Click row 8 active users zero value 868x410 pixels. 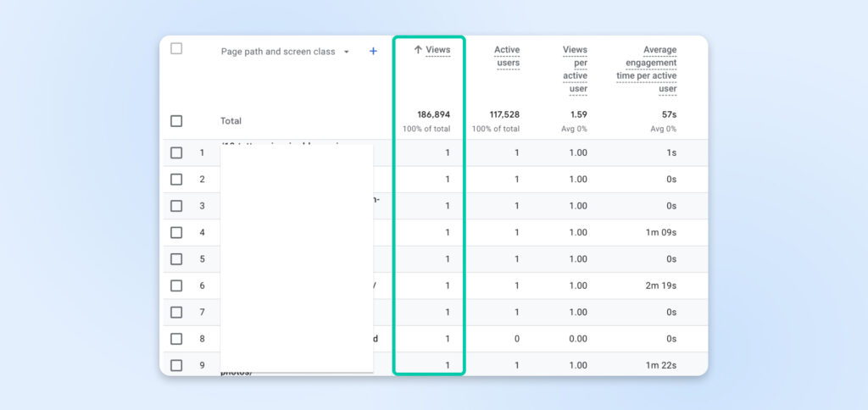516,339
